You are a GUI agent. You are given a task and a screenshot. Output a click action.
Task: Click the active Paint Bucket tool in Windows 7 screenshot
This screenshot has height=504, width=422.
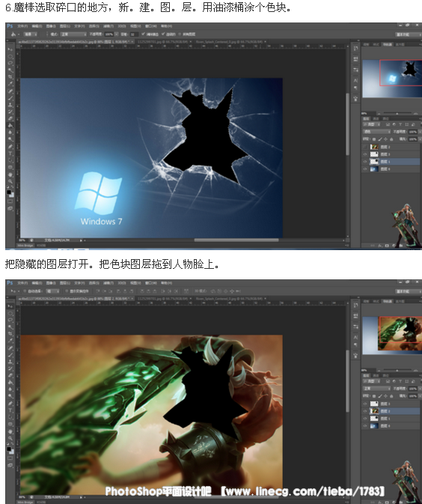point(10,125)
